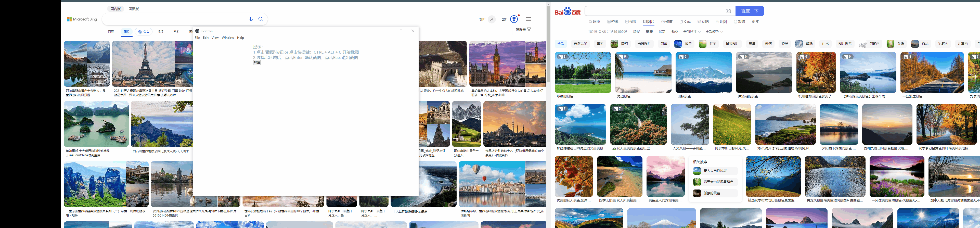Maximize the Electron window
The image size is (980, 228).
pos(401,31)
